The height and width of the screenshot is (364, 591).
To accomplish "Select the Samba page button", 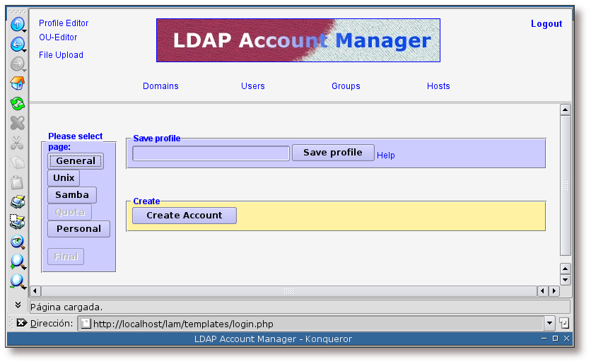I will (72, 195).
